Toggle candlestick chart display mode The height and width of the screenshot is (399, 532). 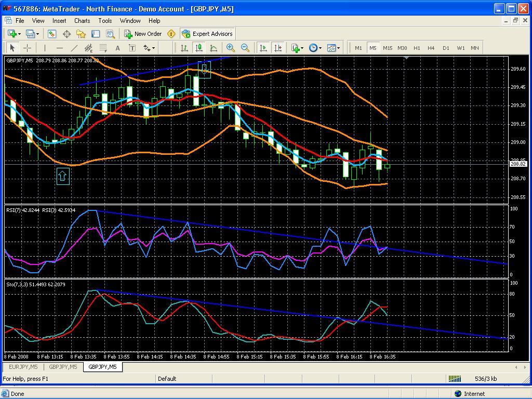tap(199, 48)
